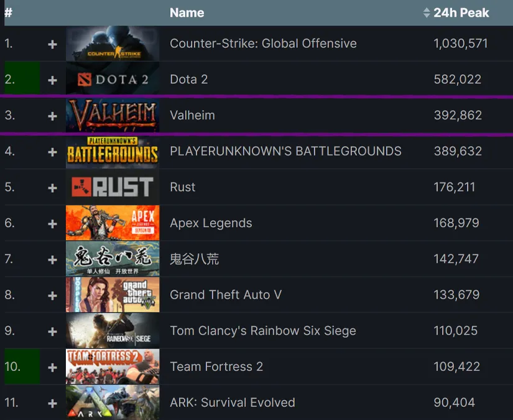
Task: Click the PUBG Battlegrounds banner image
Action: pyautogui.click(x=113, y=152)
